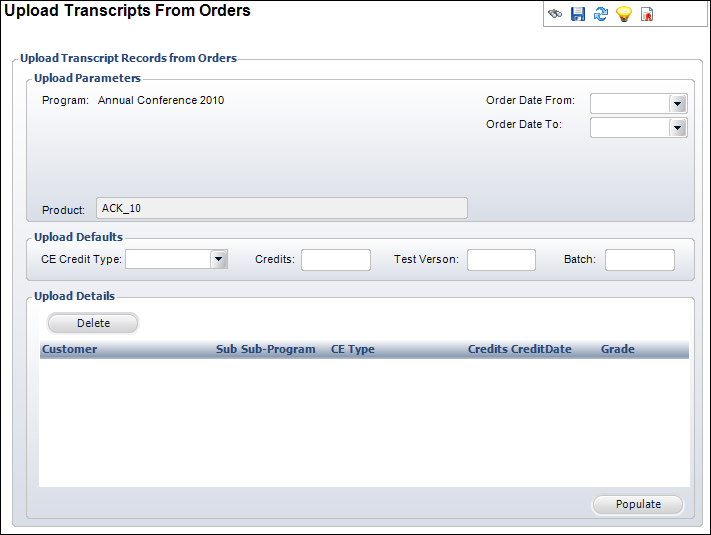Open the Order Date From dropdown
This screenshot has width=711, height=535.
pos(677,104)
